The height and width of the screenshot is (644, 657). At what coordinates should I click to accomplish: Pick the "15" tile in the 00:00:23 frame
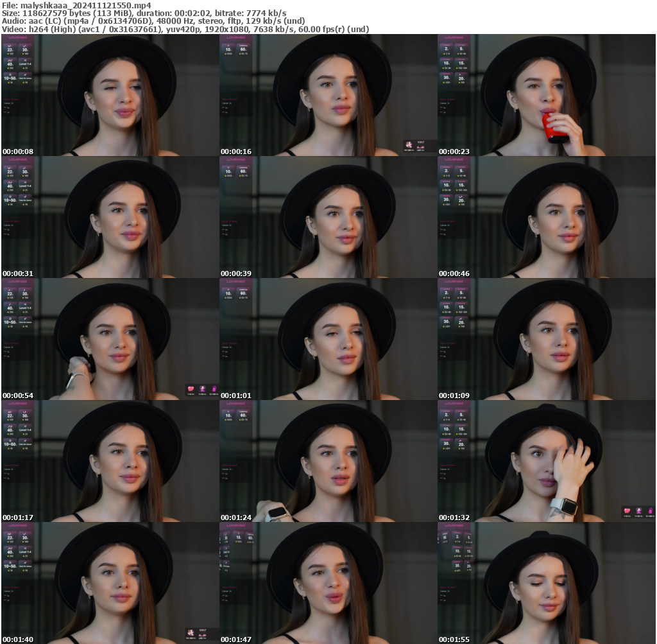point(461,64)
